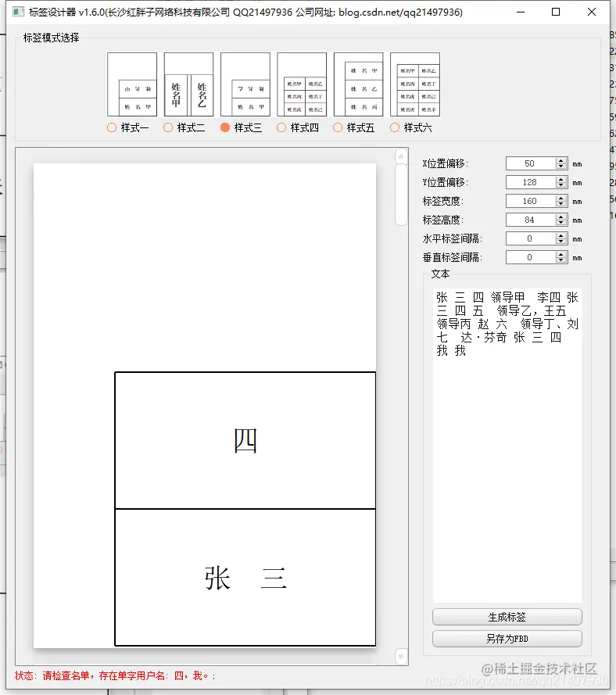Increase the 垂直标签间隔 value with up arrow

[x=561, y=254]
